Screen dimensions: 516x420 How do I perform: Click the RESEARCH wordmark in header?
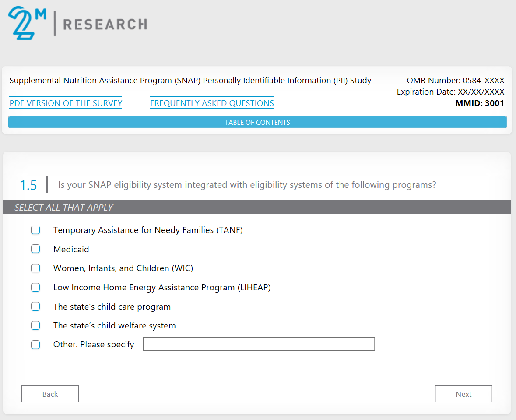[x=105, y=24]
